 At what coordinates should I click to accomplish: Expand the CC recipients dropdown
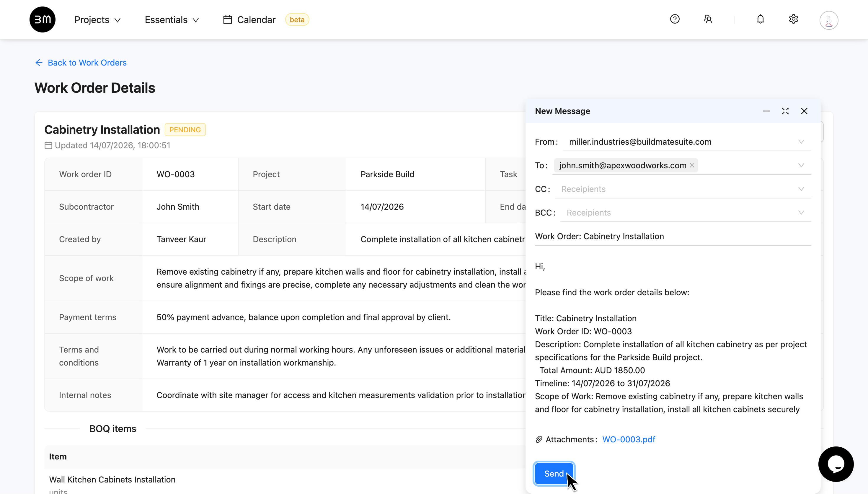click(x=801, y=189)
